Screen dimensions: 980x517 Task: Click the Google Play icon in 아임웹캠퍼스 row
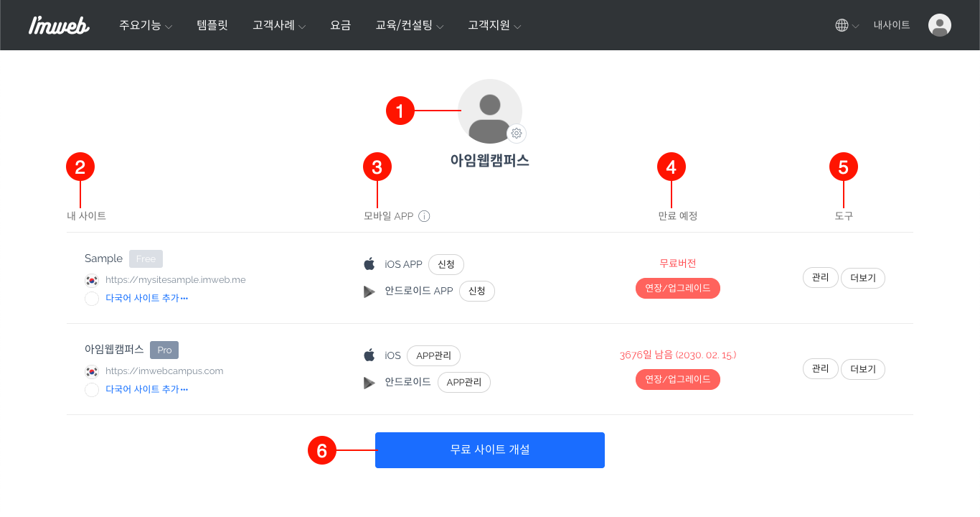(369, 383)
